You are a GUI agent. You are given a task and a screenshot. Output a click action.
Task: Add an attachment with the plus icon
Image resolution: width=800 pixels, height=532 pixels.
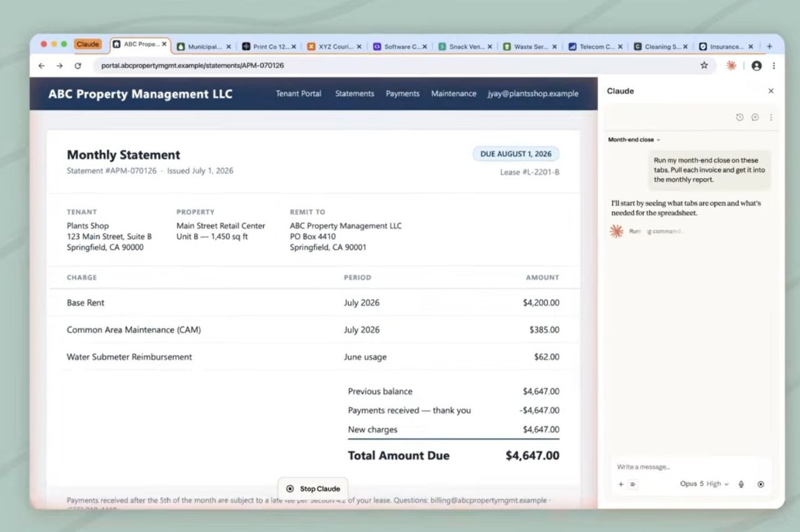pyautogui.click(x=621, y=484)
